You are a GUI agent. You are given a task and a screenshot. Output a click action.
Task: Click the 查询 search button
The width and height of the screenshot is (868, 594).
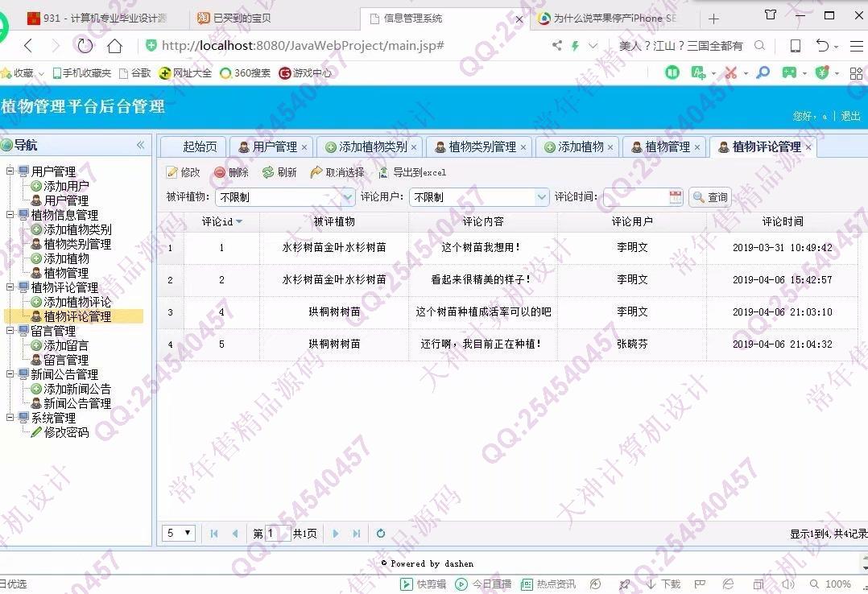tap(710, 197)
